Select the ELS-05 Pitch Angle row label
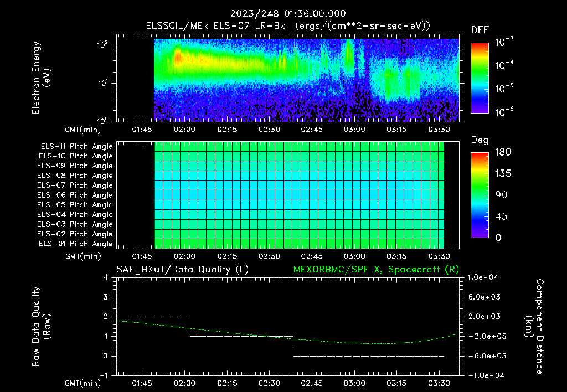Image resolution: width=567 pixels, height=392 pixels. pos(75,205)
